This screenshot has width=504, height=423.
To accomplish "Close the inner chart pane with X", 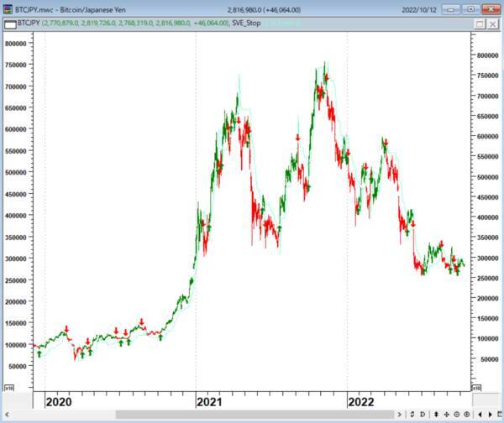I will click(x=492, y=23).
